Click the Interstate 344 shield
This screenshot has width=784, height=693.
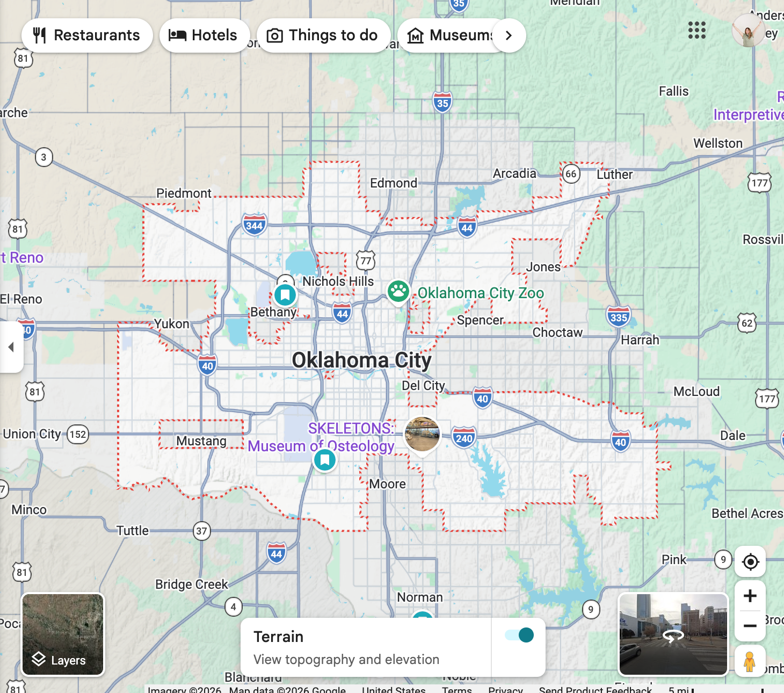click(254, 226)
